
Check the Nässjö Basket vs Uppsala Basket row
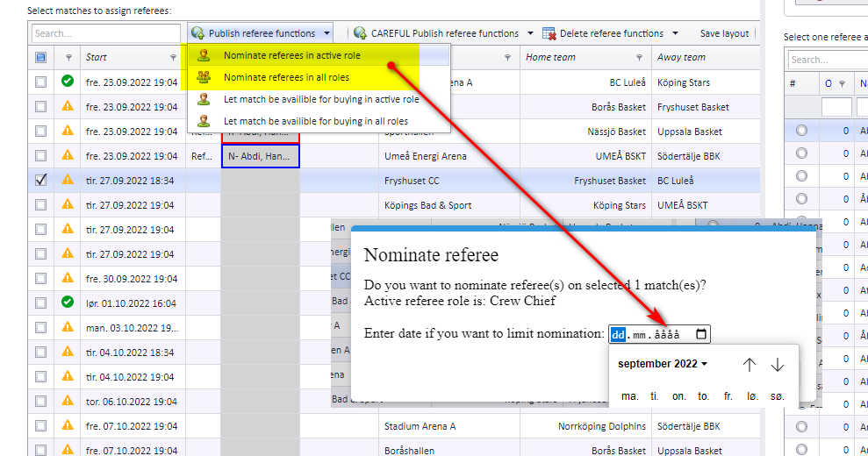point(41,132)
